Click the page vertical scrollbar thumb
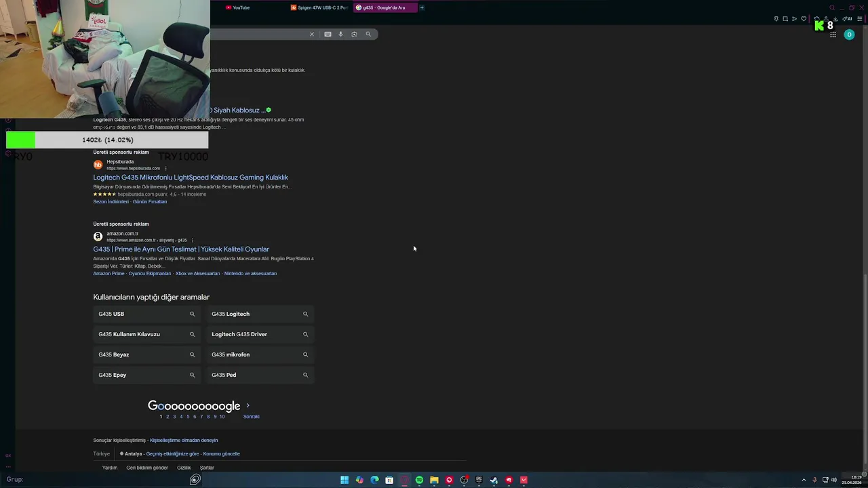 point(865,369)
